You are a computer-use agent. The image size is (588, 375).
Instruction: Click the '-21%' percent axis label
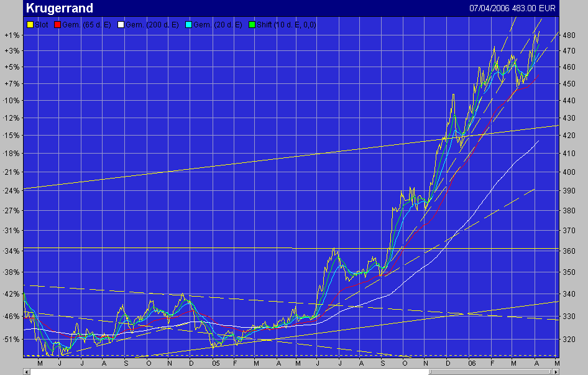11,172
